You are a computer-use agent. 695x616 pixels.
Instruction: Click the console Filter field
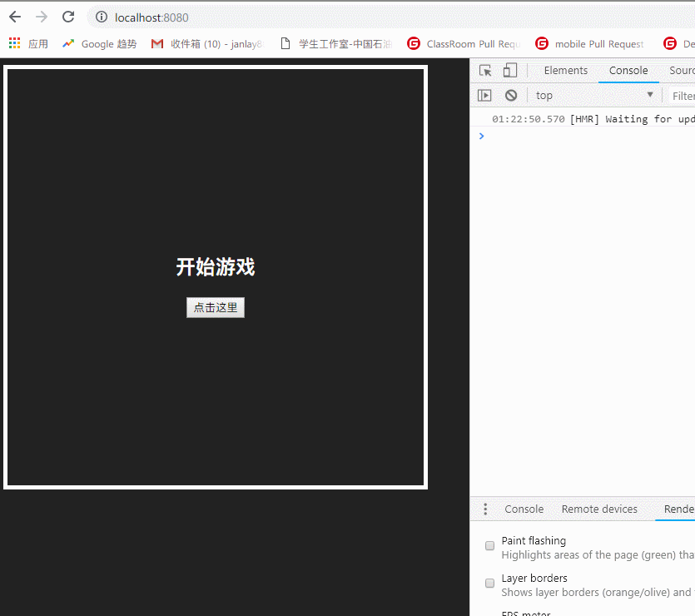coord(683,96)
